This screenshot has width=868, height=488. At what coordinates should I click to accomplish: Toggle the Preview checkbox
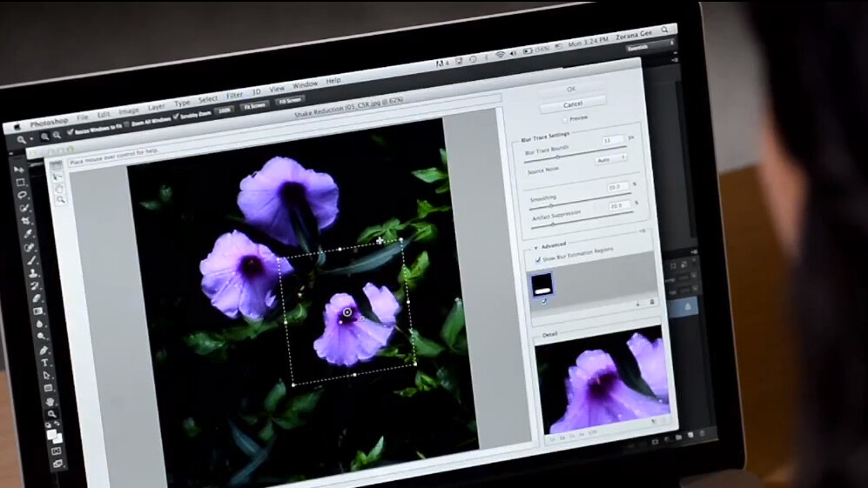pos(564,118)
